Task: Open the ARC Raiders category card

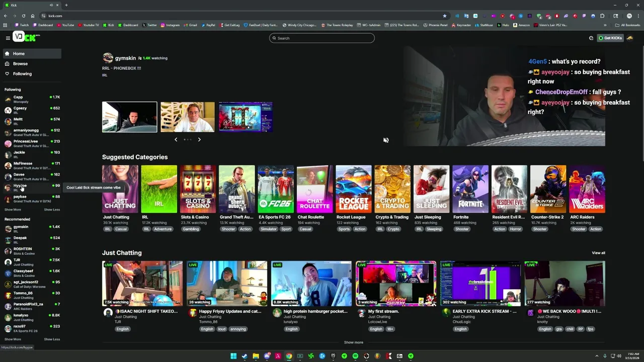Action: coord(587,189)
